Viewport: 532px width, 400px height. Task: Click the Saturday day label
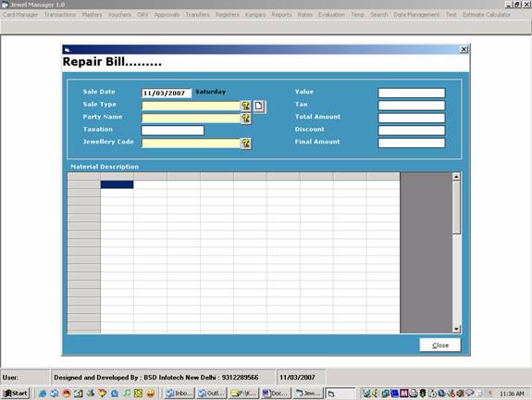210,92
